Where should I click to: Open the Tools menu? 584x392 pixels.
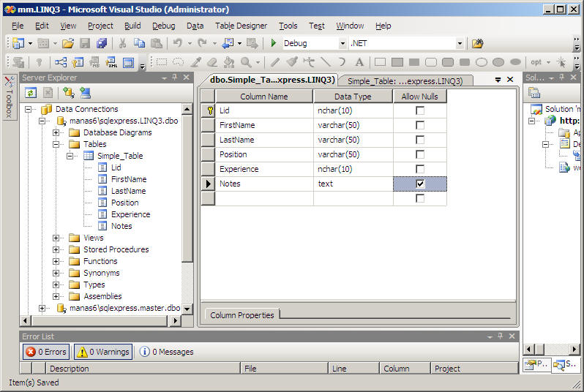click(x=288, y=26)
